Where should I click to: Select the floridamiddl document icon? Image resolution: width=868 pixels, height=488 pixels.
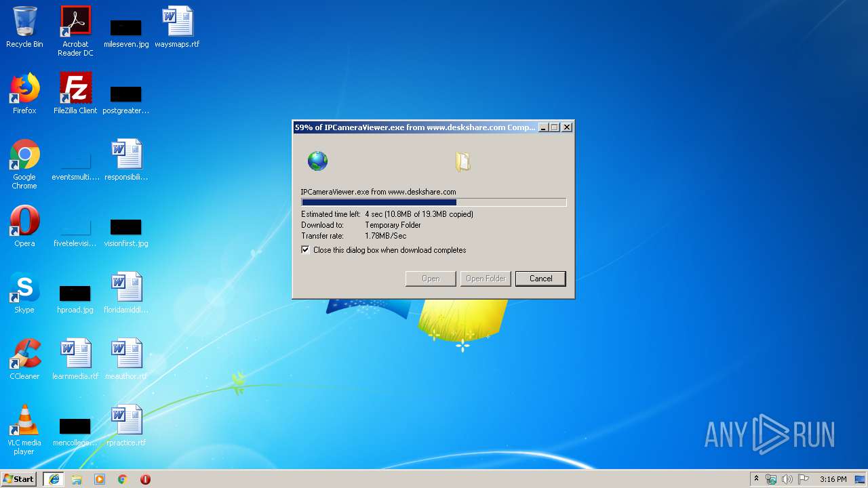[126, 293]
